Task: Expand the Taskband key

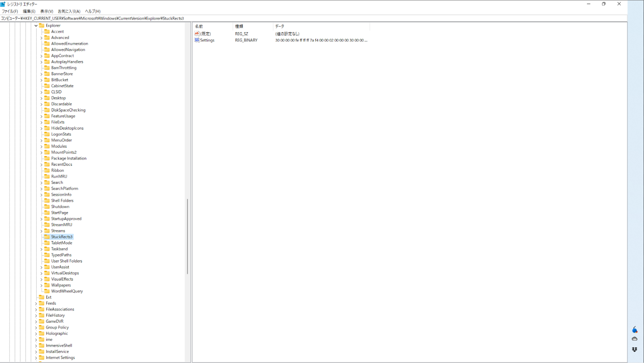Action: tap(41, 249)
